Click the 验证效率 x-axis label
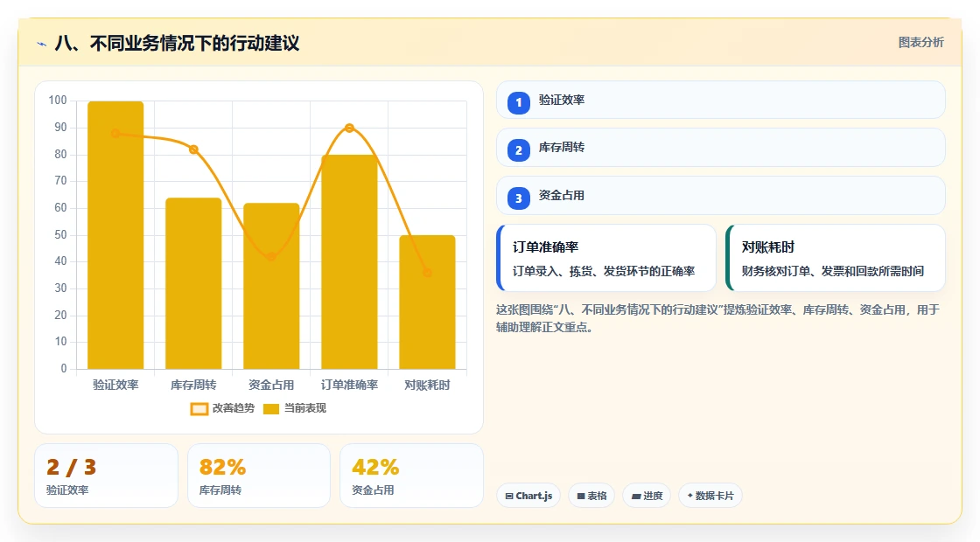 115,386
